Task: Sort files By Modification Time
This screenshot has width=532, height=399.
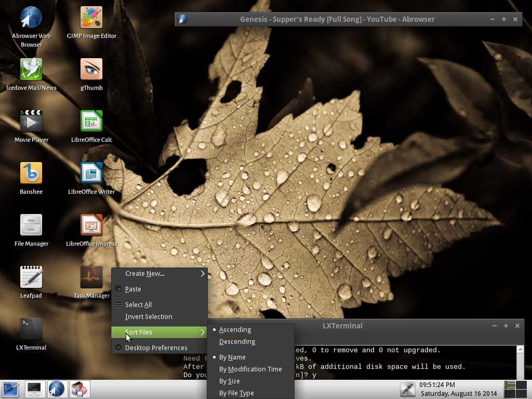Action: (250, 369)
